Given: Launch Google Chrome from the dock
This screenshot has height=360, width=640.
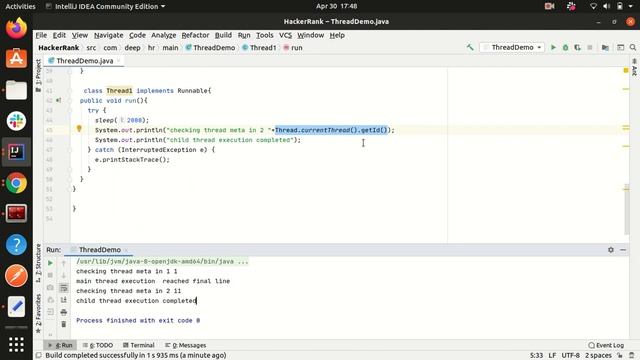Looking at the screenshot, I should tap(16, 183).
